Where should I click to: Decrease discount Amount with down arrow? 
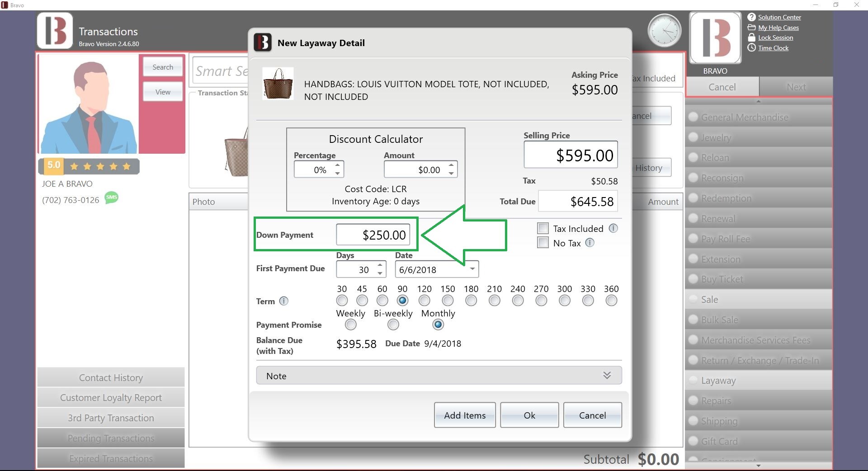451,173
